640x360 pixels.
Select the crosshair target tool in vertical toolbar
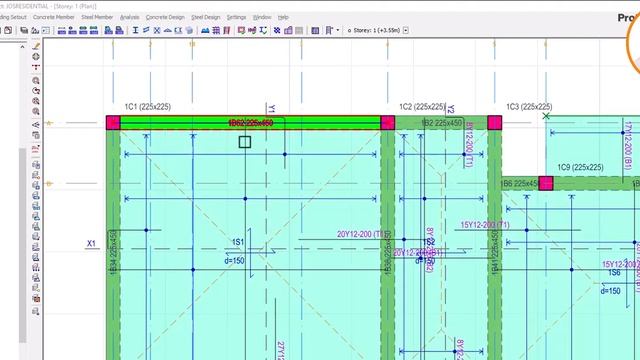tap(36, 57)
